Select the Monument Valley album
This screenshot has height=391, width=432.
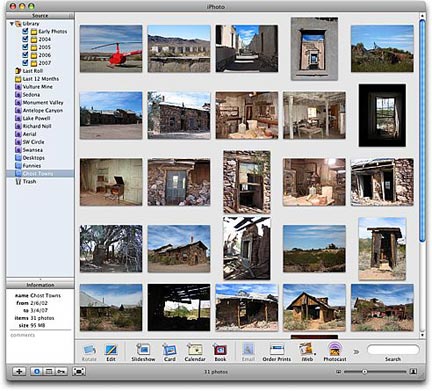click(40, 103)
